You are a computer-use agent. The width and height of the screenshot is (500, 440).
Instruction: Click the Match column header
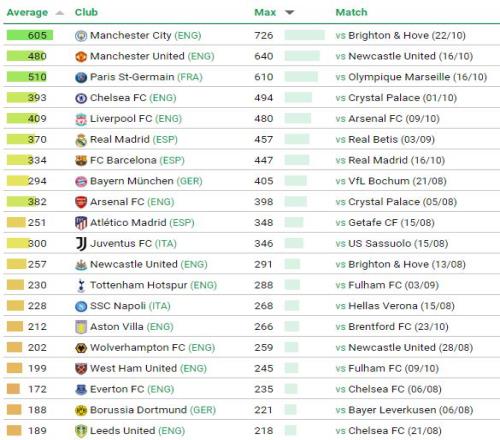pyautogui.click(x=351, y=12)
